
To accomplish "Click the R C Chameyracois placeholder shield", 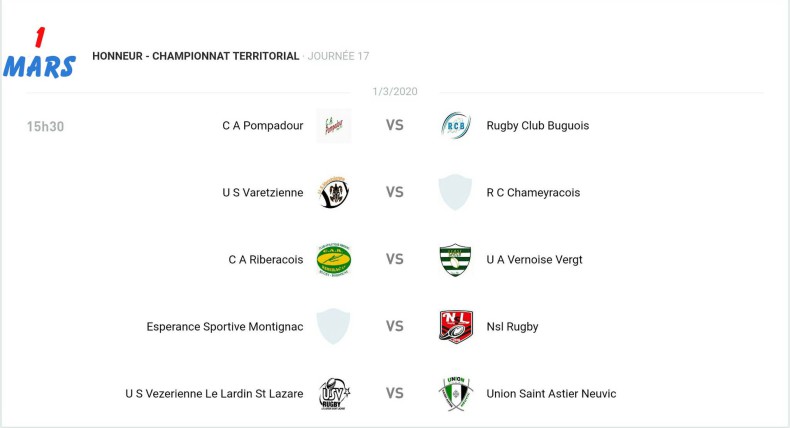I will tap(455, 192).
